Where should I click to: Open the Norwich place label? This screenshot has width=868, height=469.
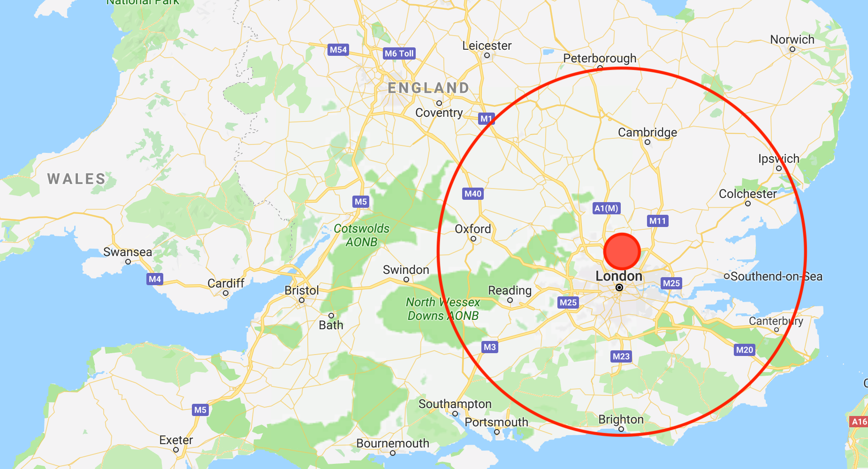(792, 40)
